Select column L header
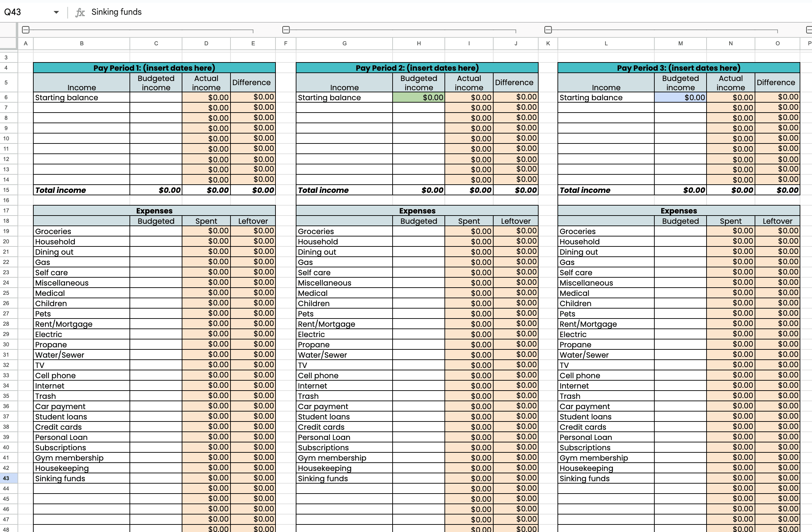The image size is (812, 532). pos(606,44)
